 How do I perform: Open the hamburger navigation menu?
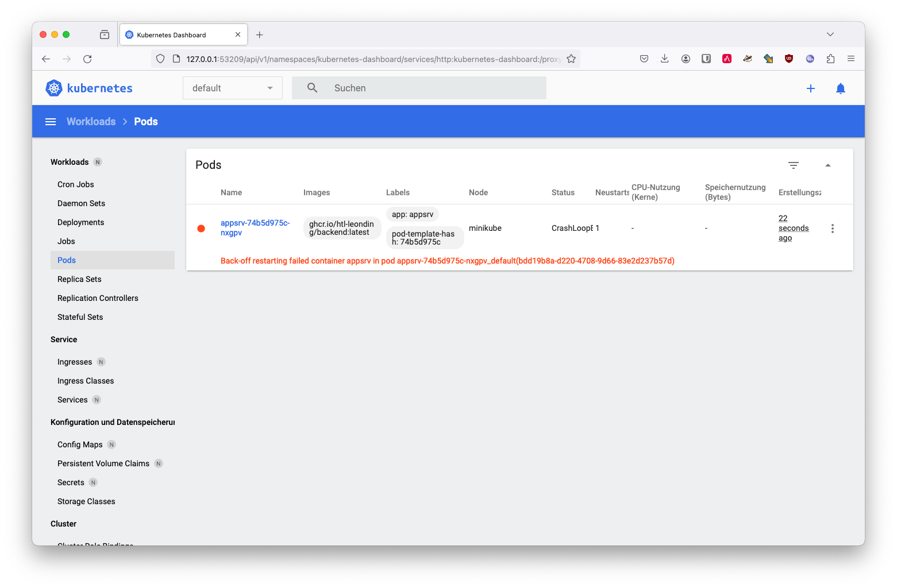click(x=51, y=122)
